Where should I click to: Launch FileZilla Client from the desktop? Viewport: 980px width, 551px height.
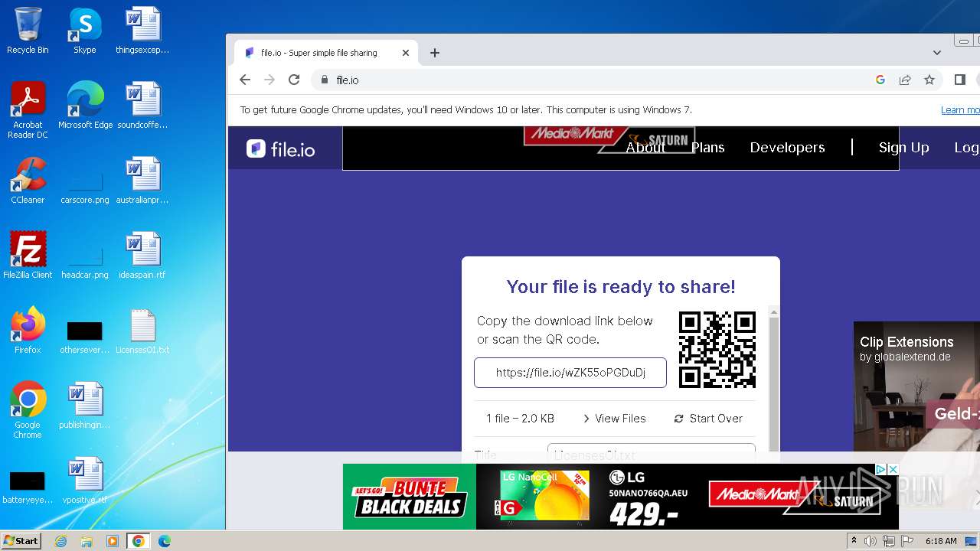pyautogui.click(x=28, y=256)
